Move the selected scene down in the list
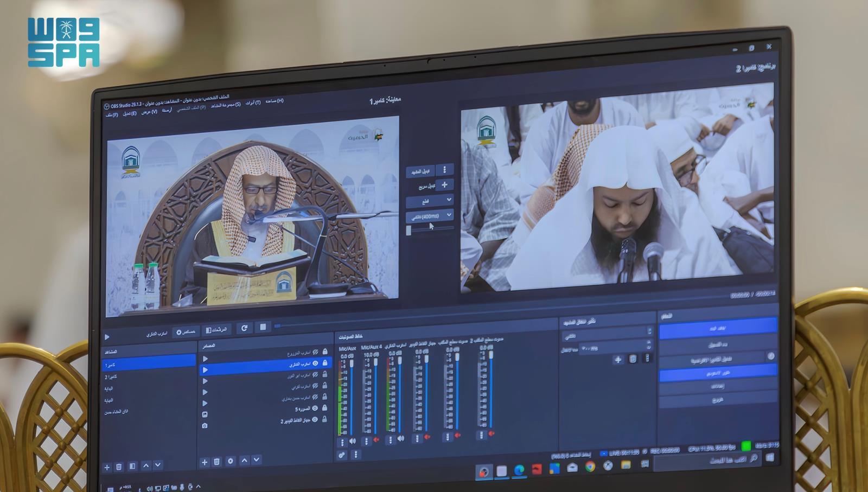The image size is (868, 492). click(158, 465)
